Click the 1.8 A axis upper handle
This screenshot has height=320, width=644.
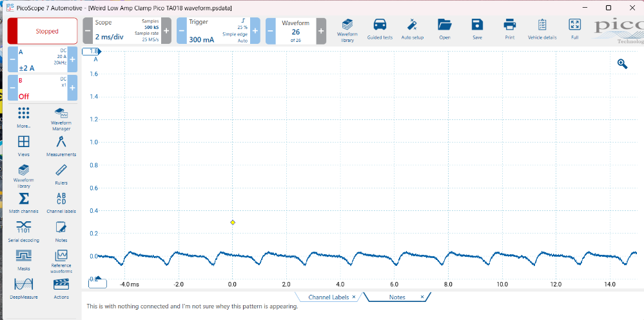pos(92,52)
